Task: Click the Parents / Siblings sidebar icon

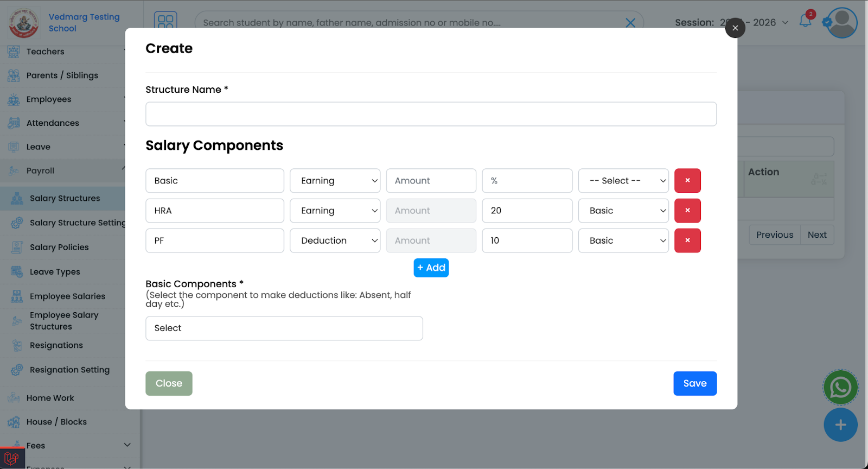Action: pyautogui.click(x=14, y=76)
